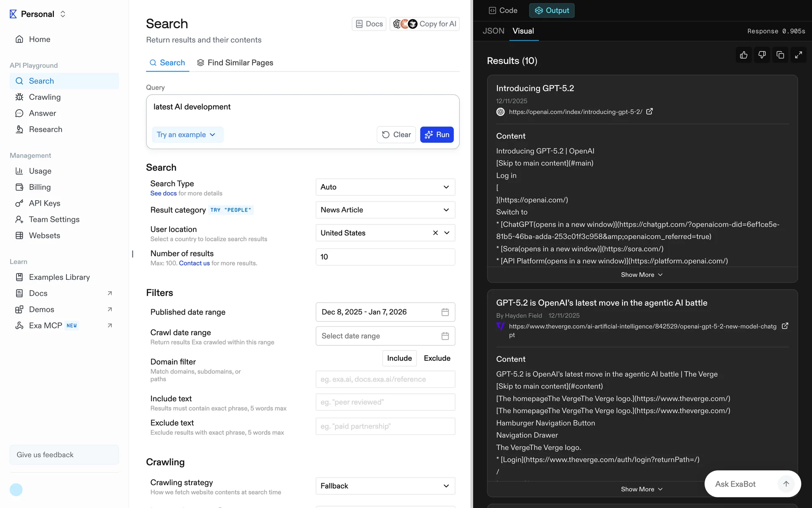Expand the Try an example dropdown
This screenshot has width=812, height=508.
[187, 135]
